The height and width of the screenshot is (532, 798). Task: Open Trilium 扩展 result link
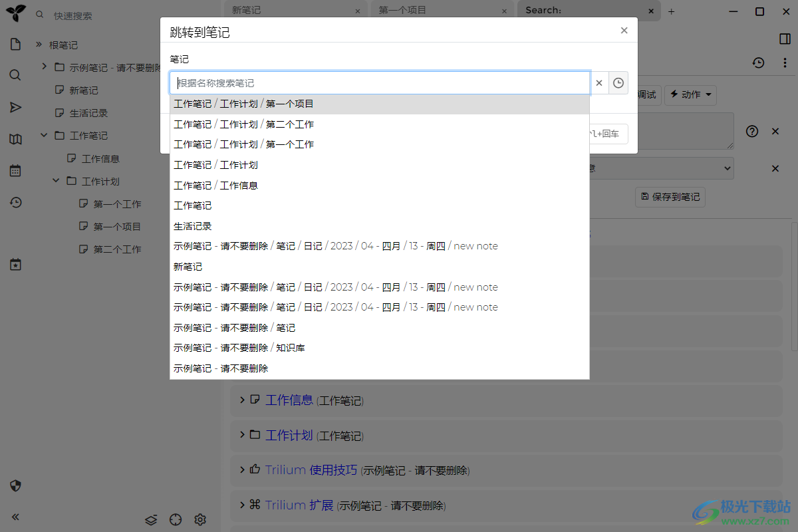point(299,505)
